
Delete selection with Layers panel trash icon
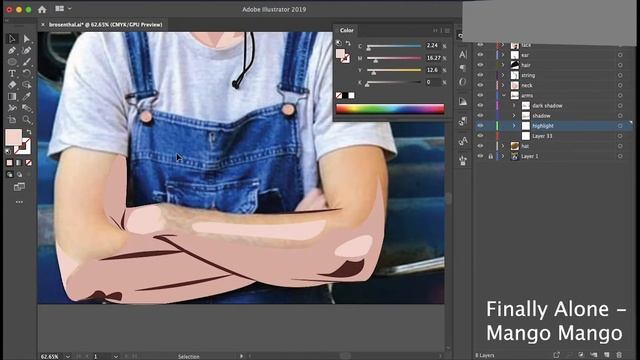coord(619,355)
